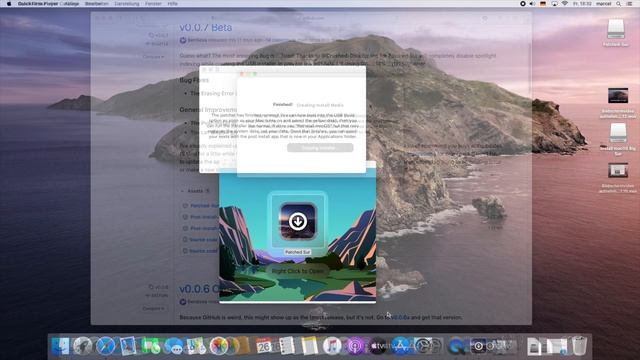Open Messages speech bubble in Dock
This screenshot has height=360, width=640.
174,346
